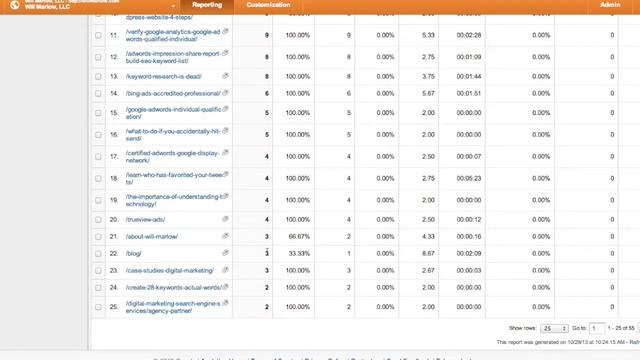This screenshot has width=640, height=360.
Task: Open external link icon for certified-adwords-google-display-network row
Action: point(225,153)
